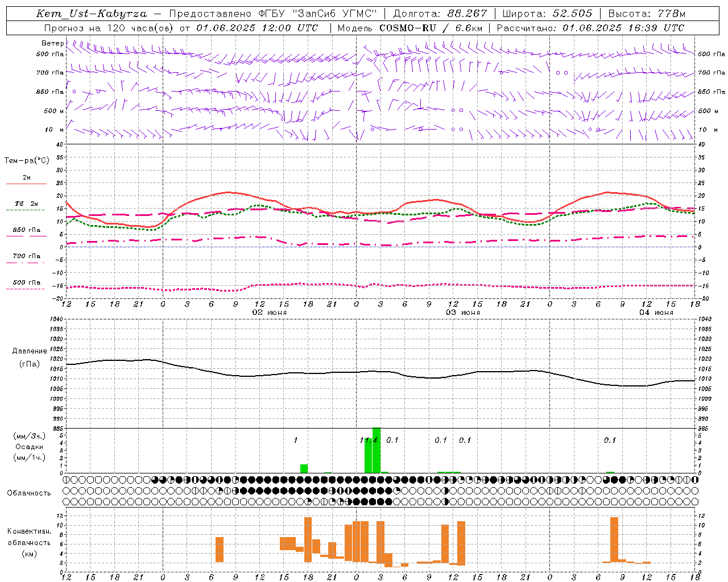
Task: Click the 'Td 2м' dew point legend entry
Action: pos(26,203)
